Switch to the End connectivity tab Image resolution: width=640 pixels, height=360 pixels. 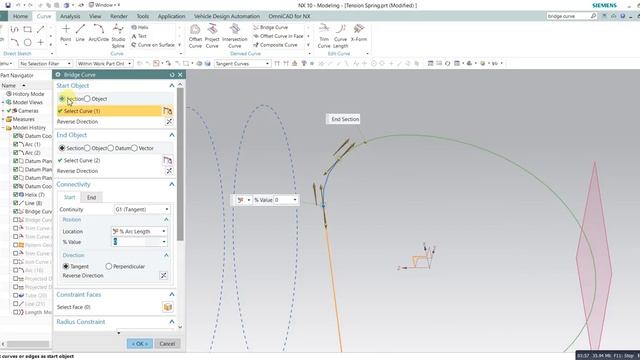[91, 198]
